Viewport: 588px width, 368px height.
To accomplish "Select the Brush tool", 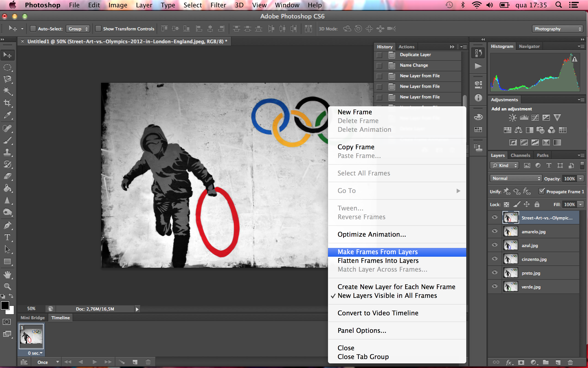I will pos(7,141).
